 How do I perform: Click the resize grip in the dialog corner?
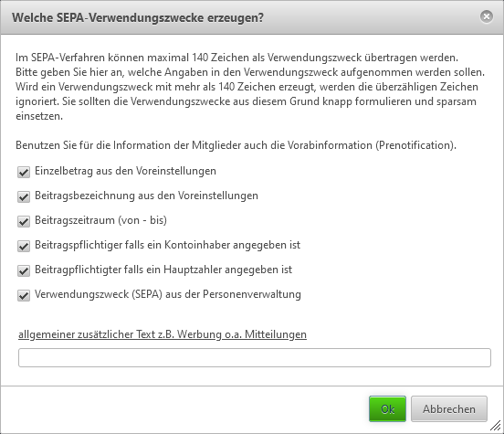tap(496, 427)
